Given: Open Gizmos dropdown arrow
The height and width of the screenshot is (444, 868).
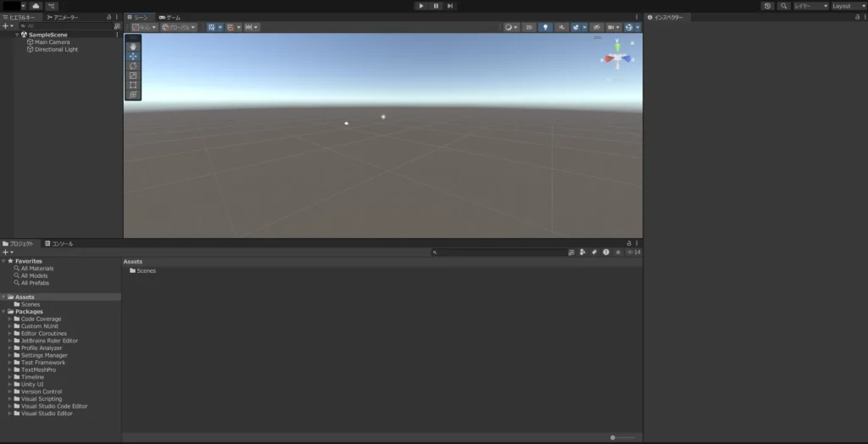Looking at the screenshot, I should [637, 27].
